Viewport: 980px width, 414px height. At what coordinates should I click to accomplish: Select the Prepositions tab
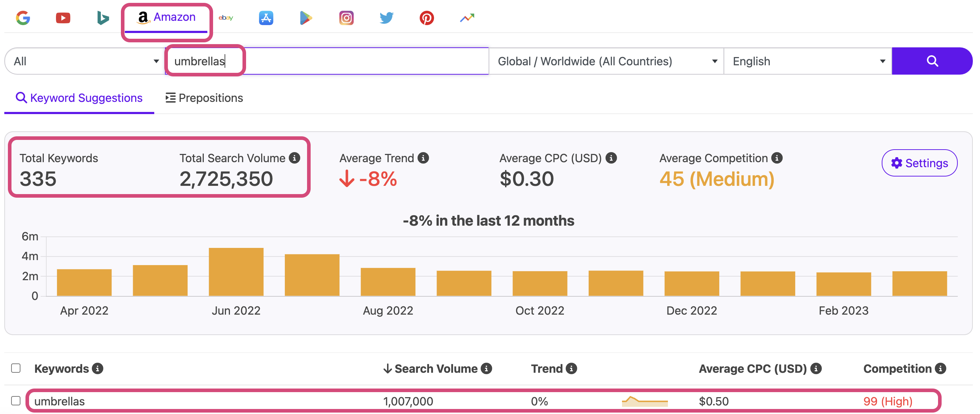[x=204, y=98]
